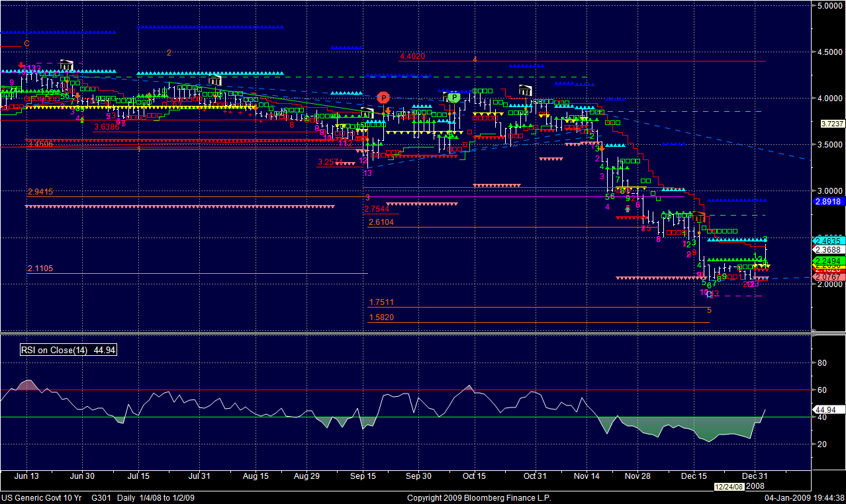
Task: Click the 3.7237 axis value label
Action: pos(831,124)
